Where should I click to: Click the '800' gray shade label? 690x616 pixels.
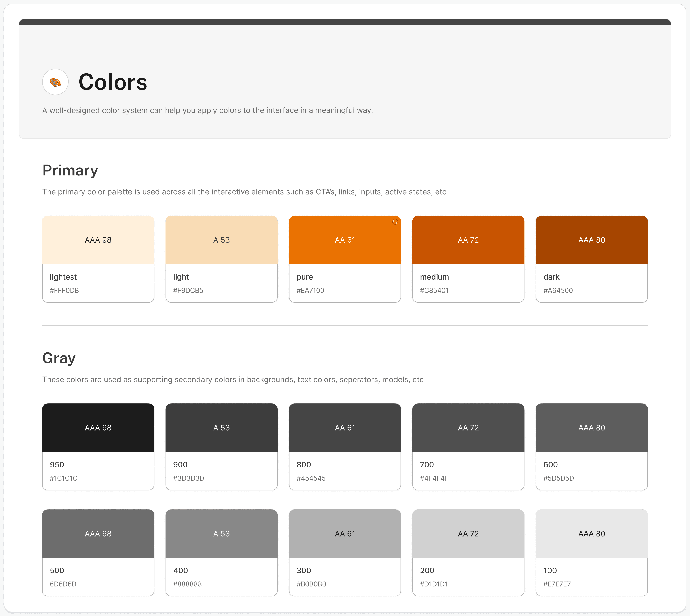pos(304,465)
